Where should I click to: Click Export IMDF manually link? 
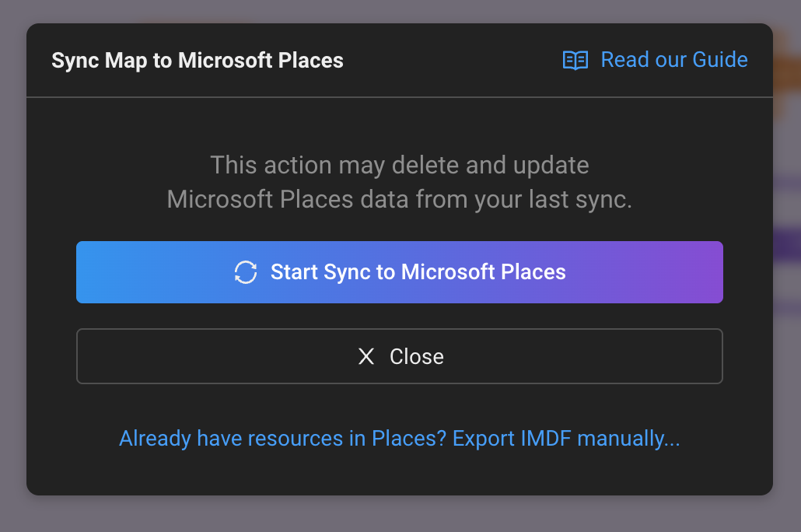coord(566,439)
